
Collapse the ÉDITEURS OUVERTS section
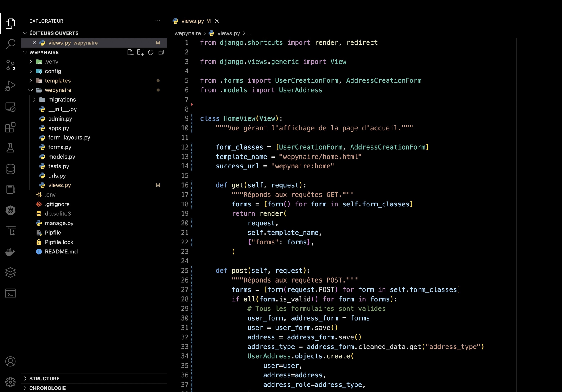[x=54, y=33]
